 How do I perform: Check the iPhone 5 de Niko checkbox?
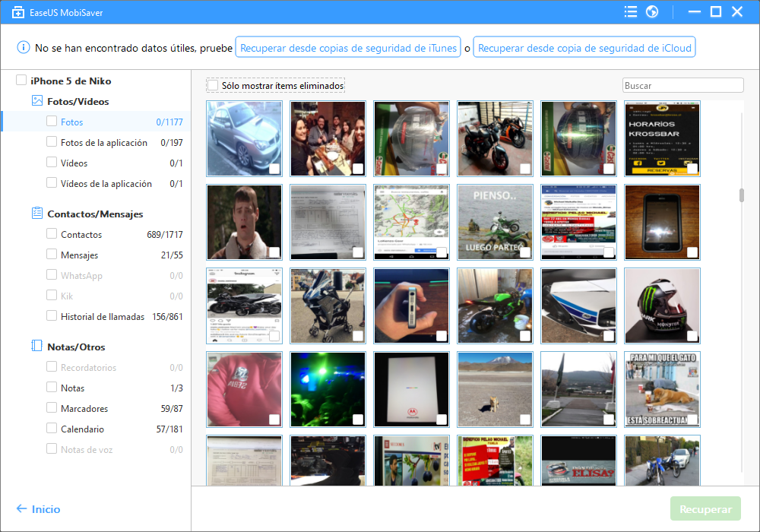[21, 81]
